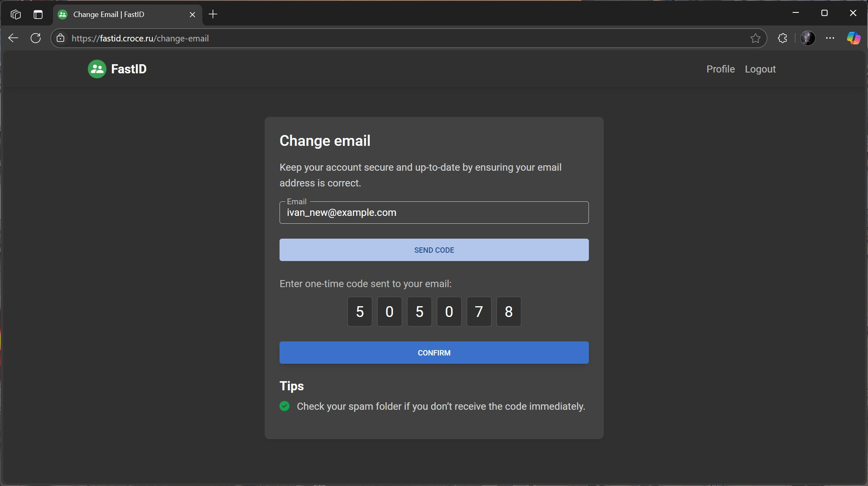Click the green checkmark icon under Tips

click(x=285, y=406)
